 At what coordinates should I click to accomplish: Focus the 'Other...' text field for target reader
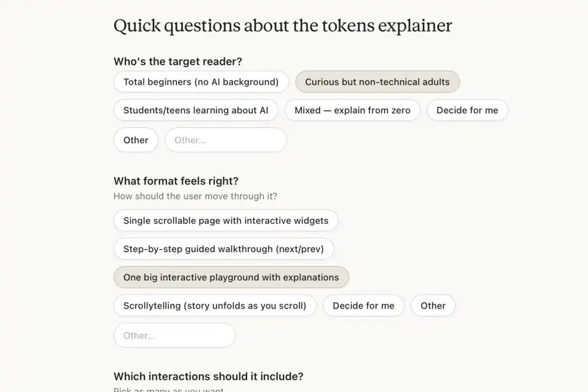coord(225,140)
